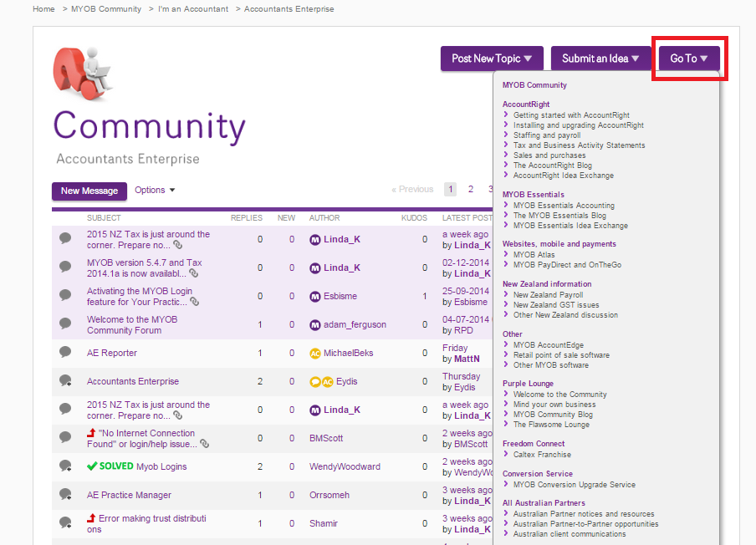756x545 pixels.
Task: Click the attachment icon after No Internet Connection topic
Action: [x=205, y=444]
